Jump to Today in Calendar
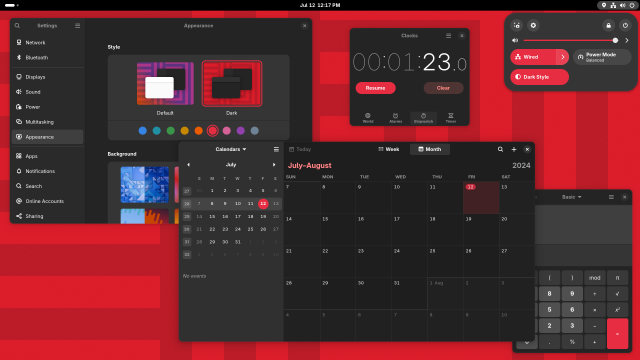 tap(300, 149)
